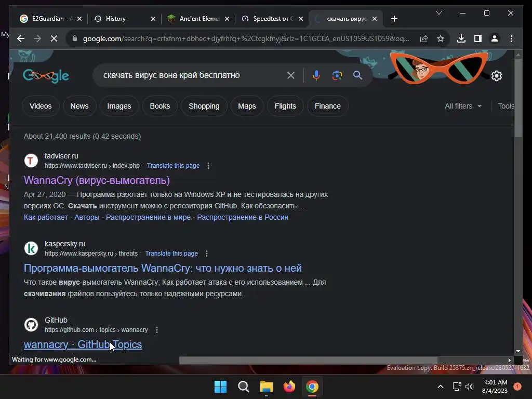Open Программа-вымогатель WannaCry Kaspersky result
Viewport: 532px width, 399px height.
[x=163, y=268]
